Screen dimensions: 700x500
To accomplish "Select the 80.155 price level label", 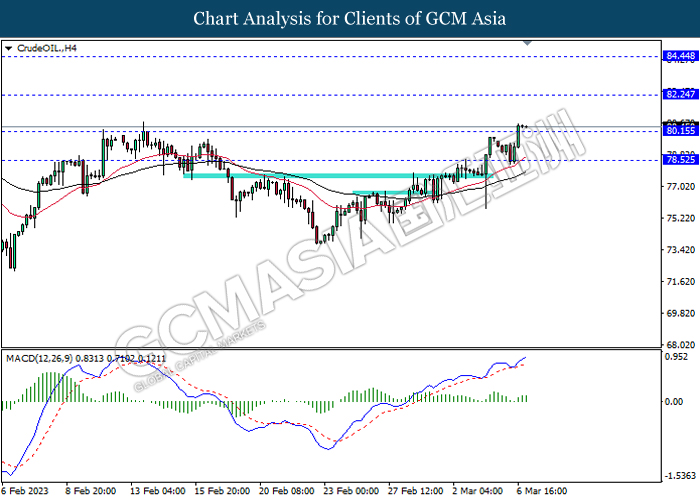I will pos(680,131).
